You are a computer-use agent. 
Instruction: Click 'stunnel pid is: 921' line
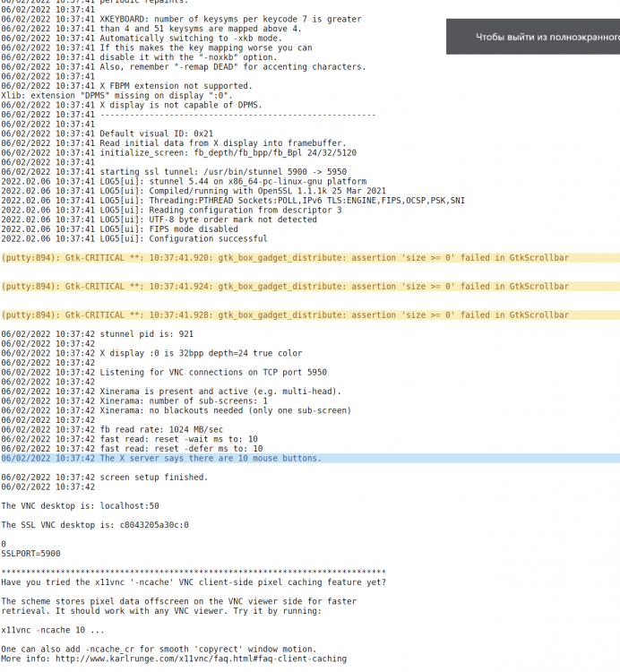(97, 334)
